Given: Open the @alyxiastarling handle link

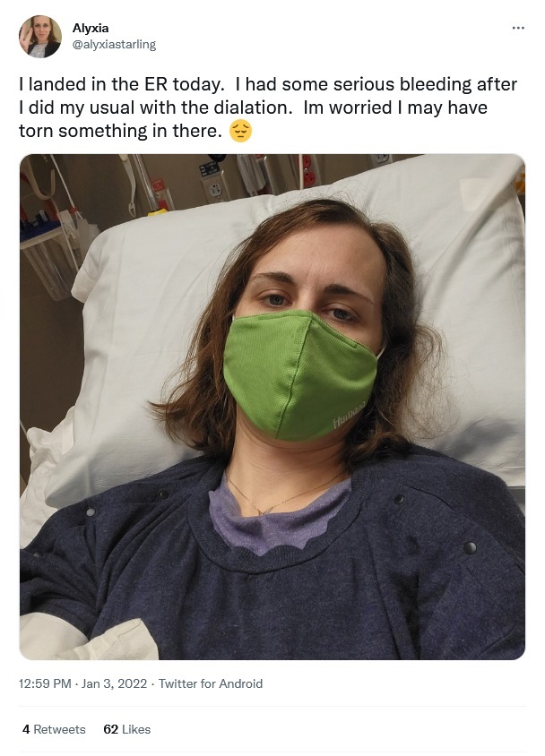Looking at the screenshot, I should point(114,45).
